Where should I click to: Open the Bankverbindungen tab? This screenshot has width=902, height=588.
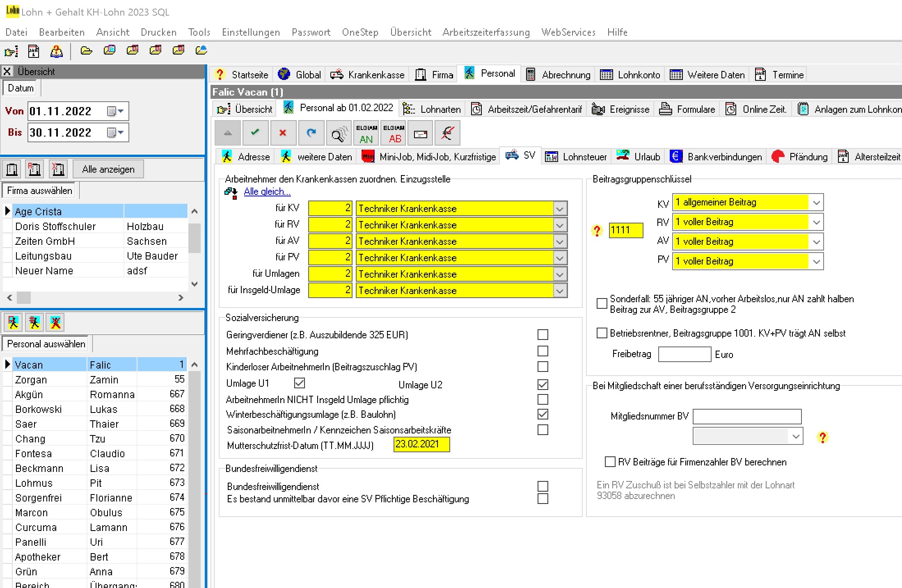(x=716, y=157)
